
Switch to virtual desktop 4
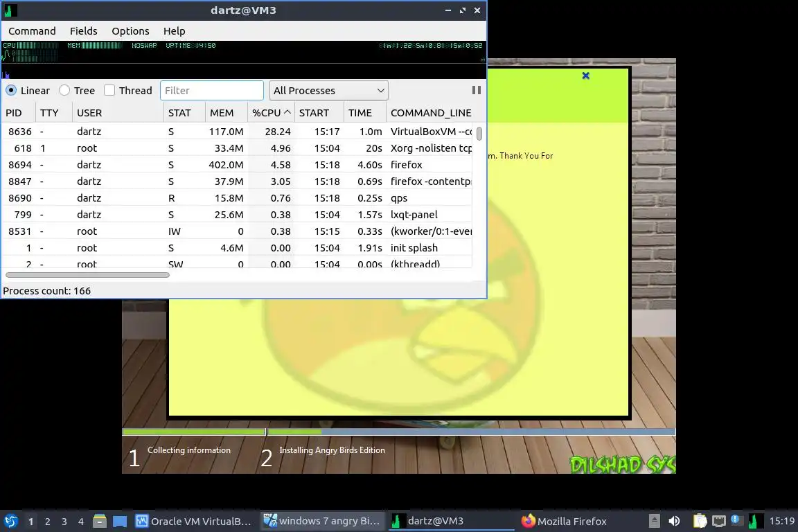[x=80, y=522]
